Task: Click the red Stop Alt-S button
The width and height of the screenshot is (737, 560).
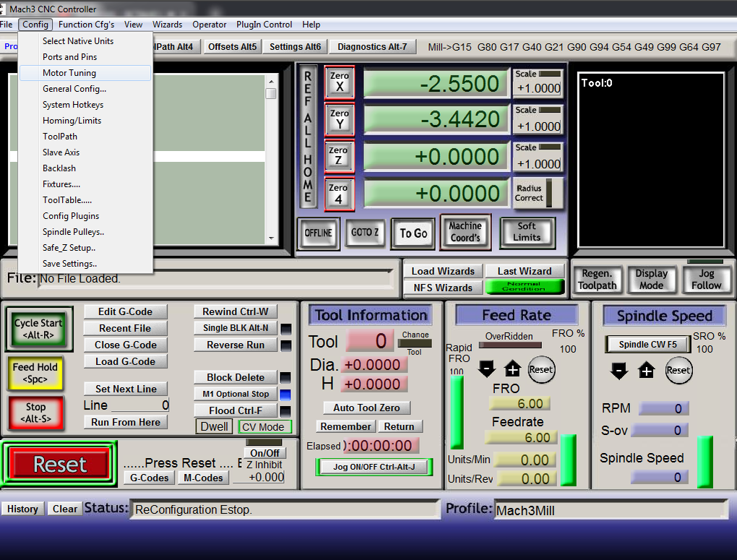Action: [35, 413]
